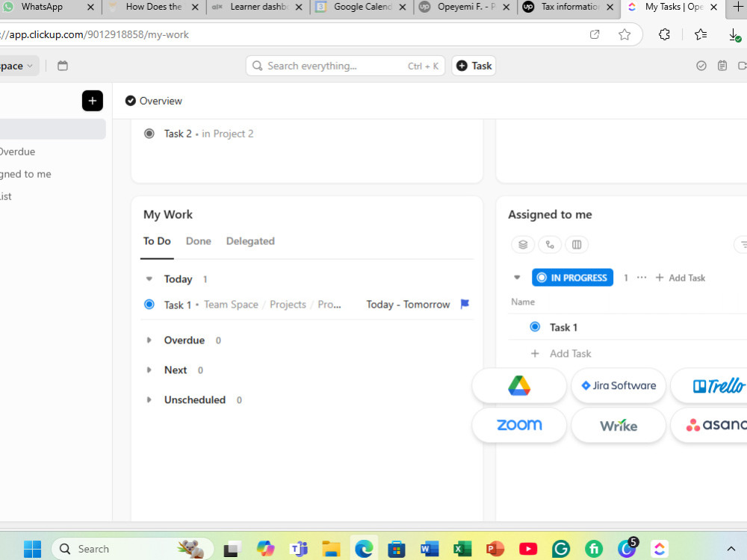Collapse the Today section

coord(149,279)
